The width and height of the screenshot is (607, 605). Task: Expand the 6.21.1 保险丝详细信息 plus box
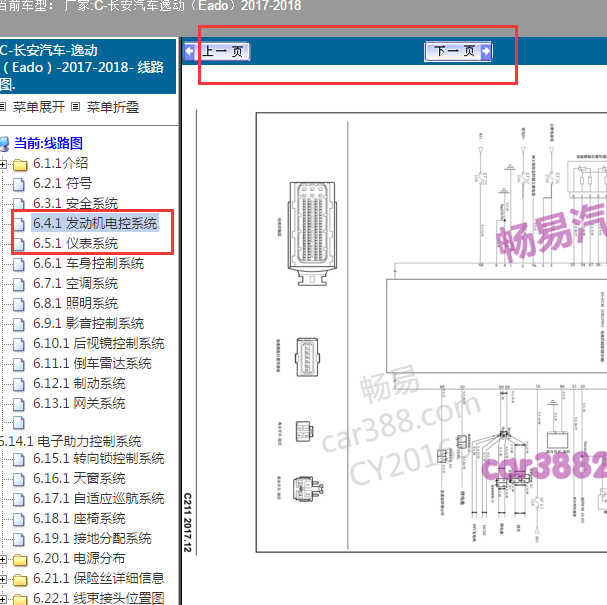click(x=3, y=579)
